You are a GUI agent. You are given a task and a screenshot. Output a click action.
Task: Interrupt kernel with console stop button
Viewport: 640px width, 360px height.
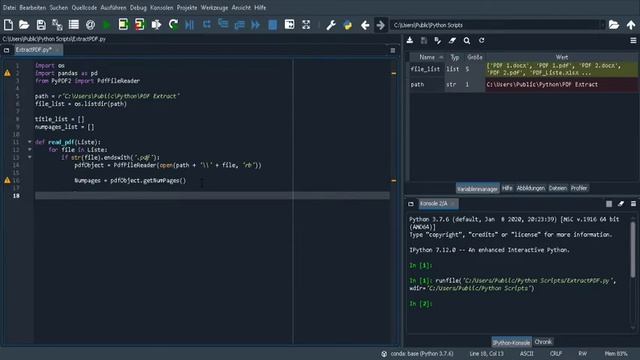click(x=609, y=204)
